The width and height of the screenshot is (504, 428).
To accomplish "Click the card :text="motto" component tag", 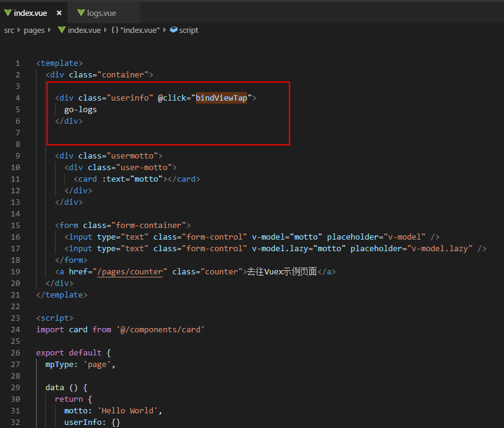I will (x=137, y=179).
